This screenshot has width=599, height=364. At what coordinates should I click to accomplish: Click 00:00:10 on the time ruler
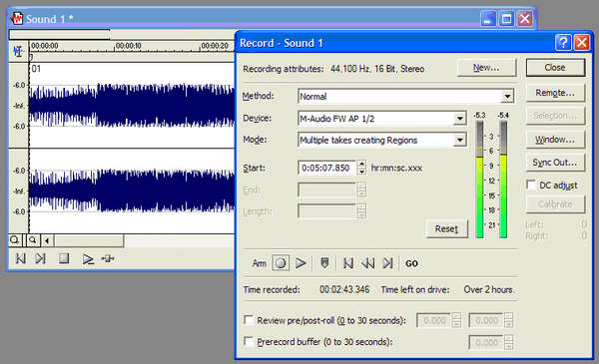[129, 46]
